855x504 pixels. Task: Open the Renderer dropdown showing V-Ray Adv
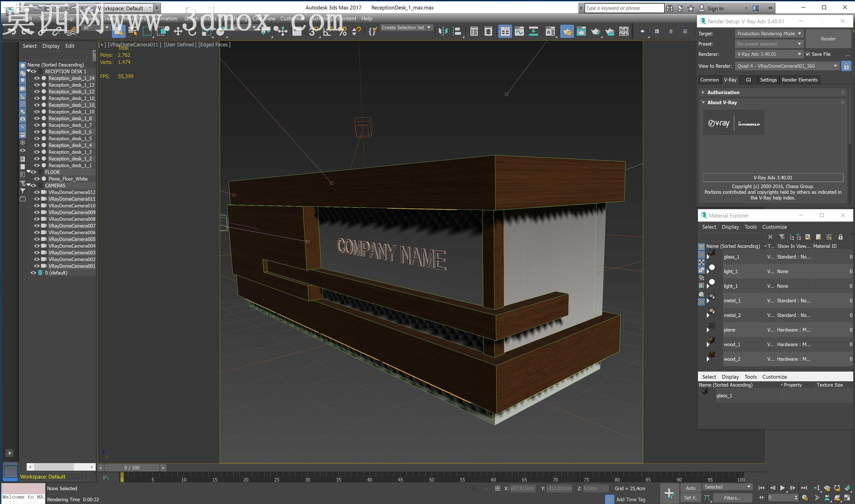click(769, 54)
